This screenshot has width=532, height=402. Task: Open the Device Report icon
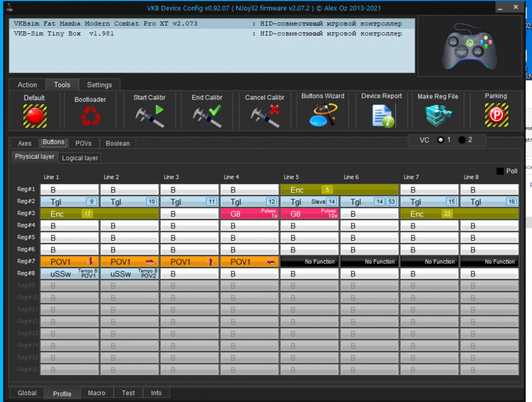point(383,116)
